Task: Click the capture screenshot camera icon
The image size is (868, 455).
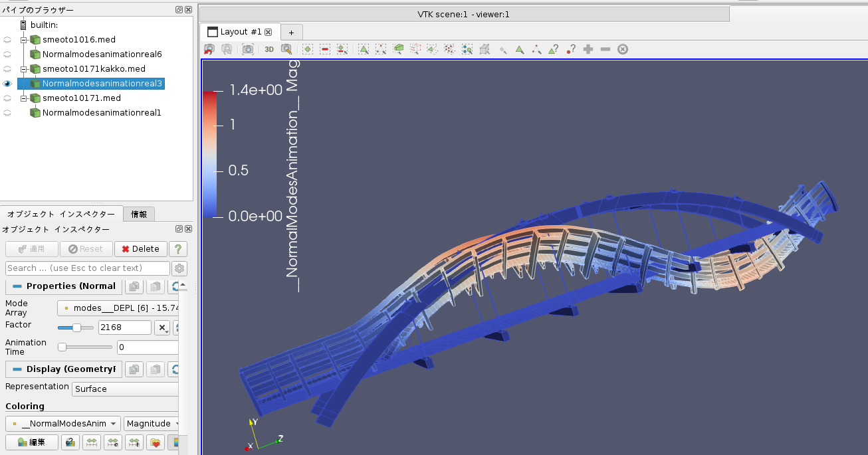Action: click(247, 49)
